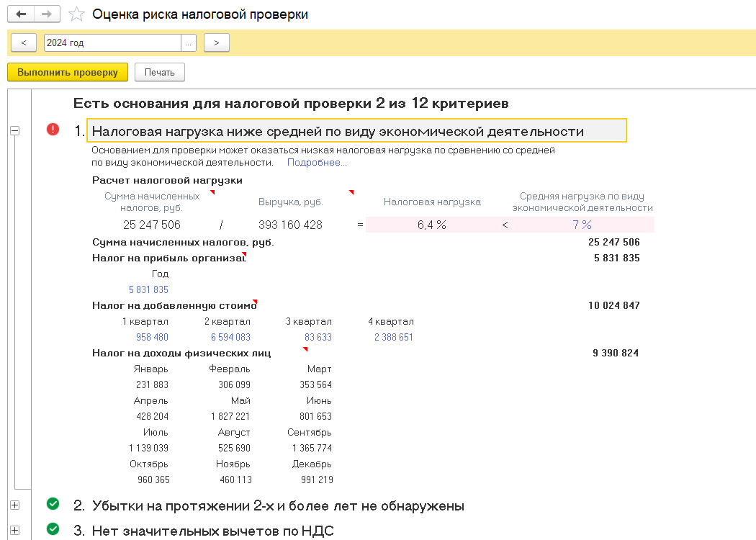Image resolution: width=756 pixels, height=540 pixels.
Task: Open VAT 2 квартал amount 6 594 083
Action: tap(230, 337)
